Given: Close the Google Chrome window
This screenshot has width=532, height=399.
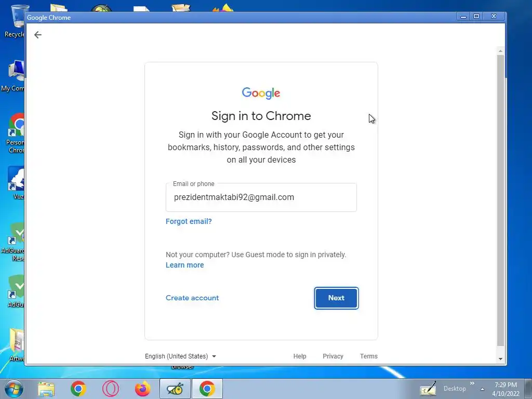Looking at the screenshot, I should point(494,16).
